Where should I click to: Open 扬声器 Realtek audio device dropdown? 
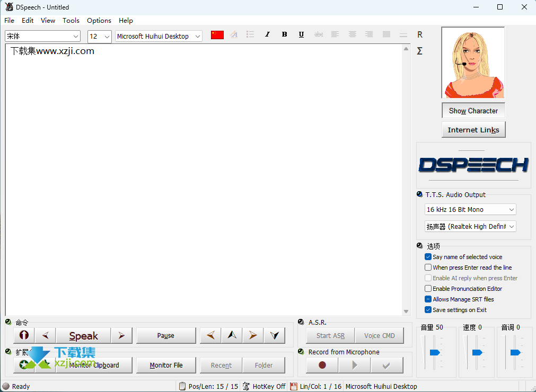470,226
